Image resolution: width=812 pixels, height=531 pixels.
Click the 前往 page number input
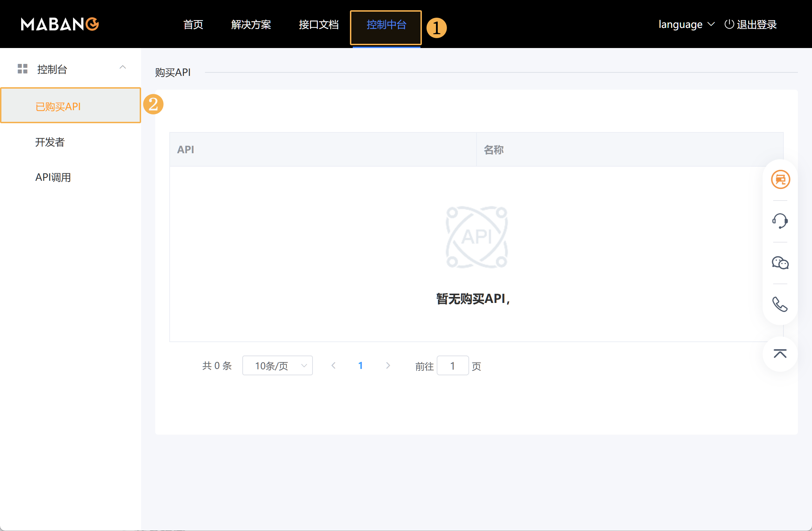453,366
